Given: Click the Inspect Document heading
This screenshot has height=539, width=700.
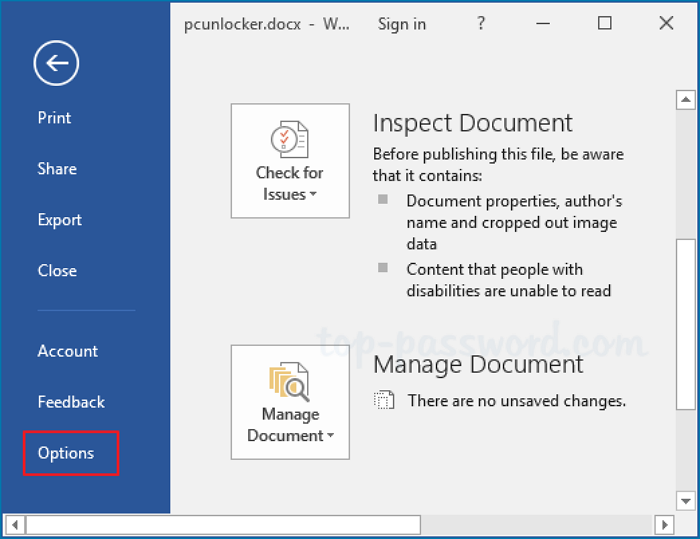Looking at the screenshot, I should (472, 123).
